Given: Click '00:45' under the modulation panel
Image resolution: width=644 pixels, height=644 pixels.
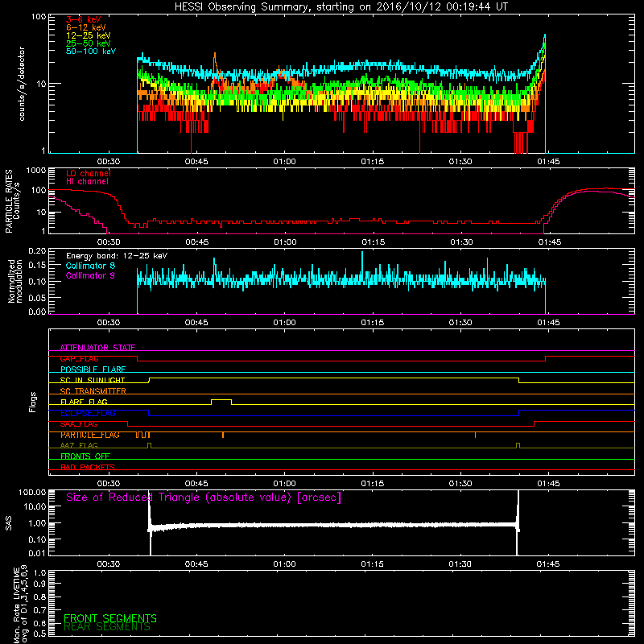Looking at the screenshot, I should coord(196,323).
